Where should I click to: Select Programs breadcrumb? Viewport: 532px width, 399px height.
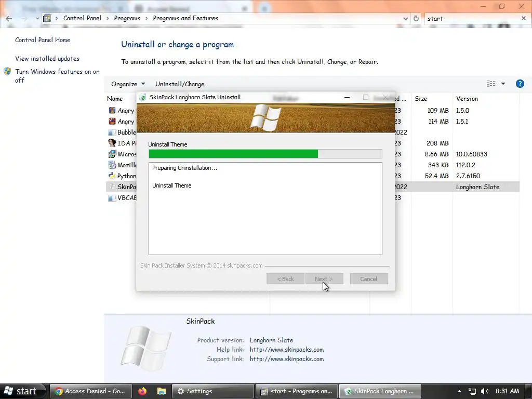127,18
